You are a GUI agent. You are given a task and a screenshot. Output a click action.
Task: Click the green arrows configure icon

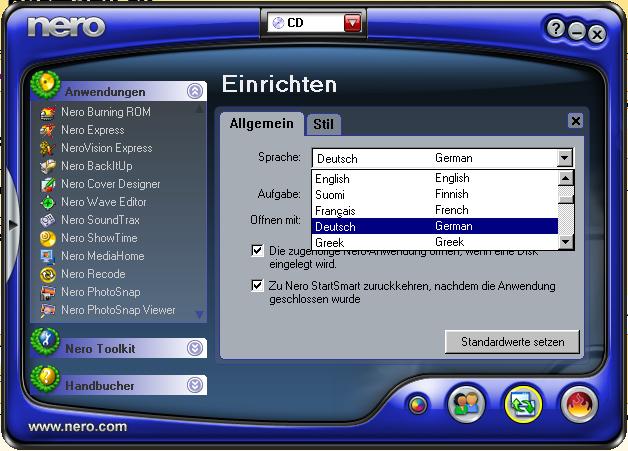tap(523, 404)
